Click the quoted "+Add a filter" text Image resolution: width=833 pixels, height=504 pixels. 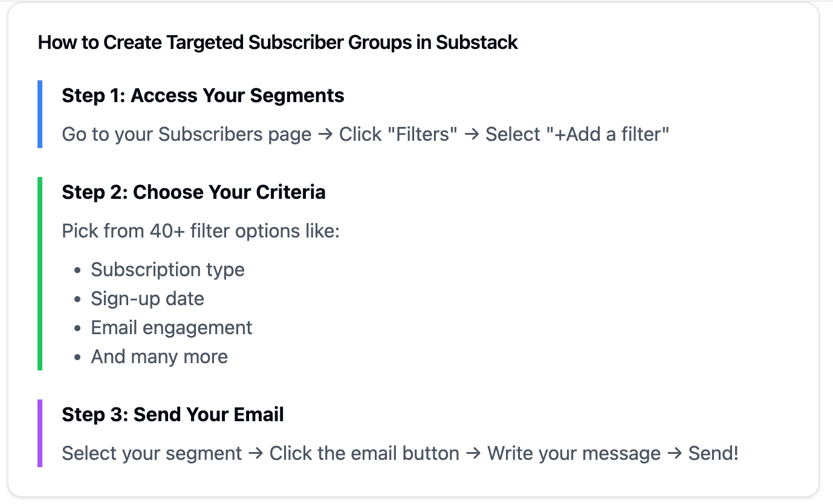coord(608,134)
